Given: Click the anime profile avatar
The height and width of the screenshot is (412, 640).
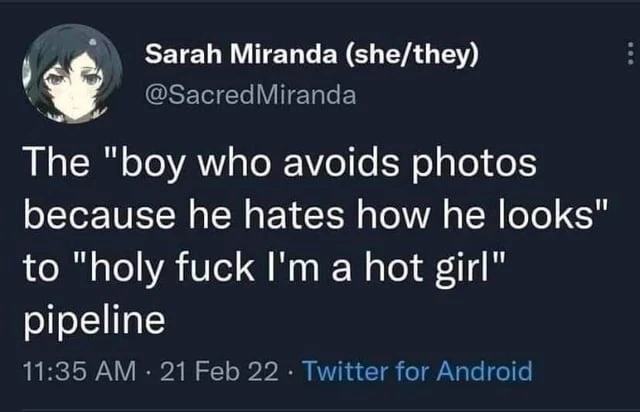Looking at the screenshot, I should click(x=72, y=73).
